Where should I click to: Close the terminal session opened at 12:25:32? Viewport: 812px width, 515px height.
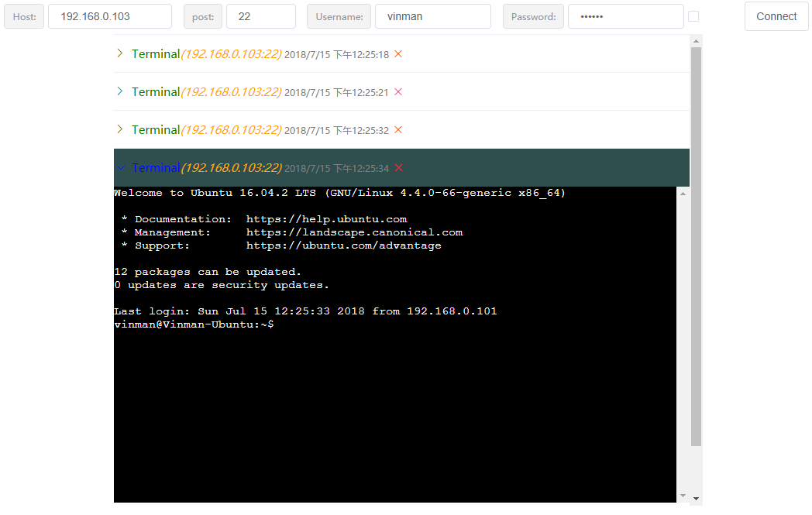[x=397, y=129]
